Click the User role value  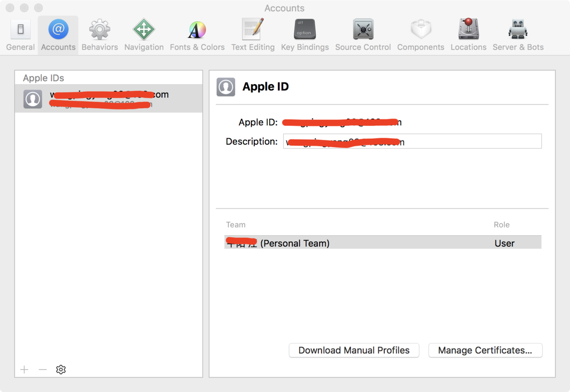504,243
